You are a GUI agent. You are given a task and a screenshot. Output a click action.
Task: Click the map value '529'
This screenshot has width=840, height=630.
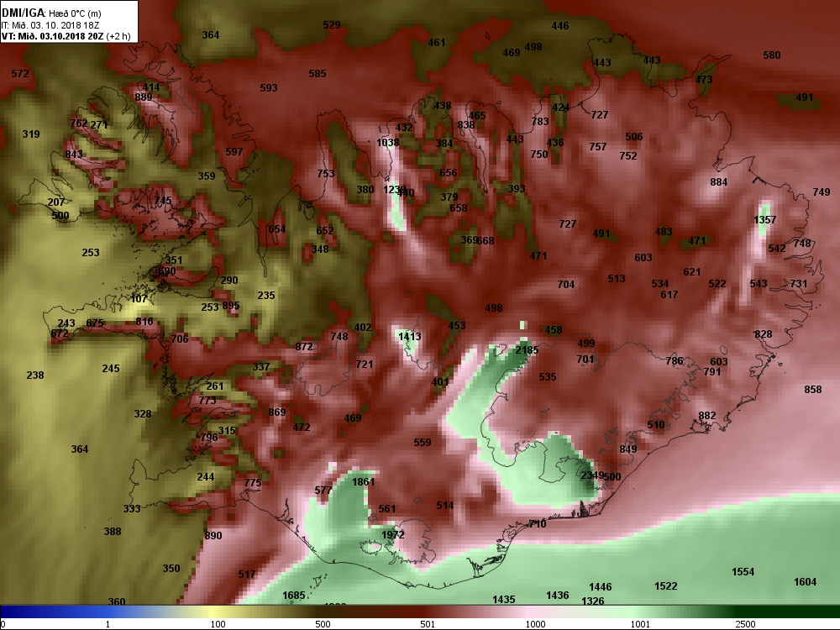click(x=332, y=25)
